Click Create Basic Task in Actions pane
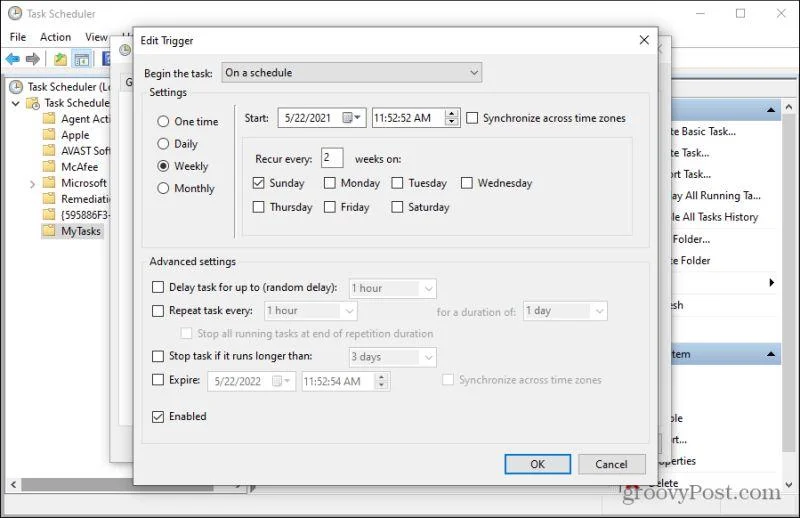 point(703,131)
